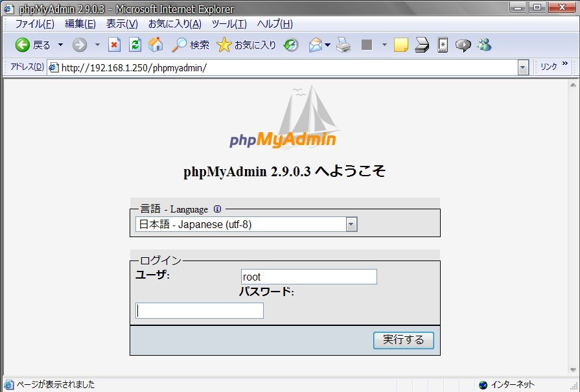Open the Back history dropdown arrow
The height and width of the screenshot is (392, 580).
[60, 45]
